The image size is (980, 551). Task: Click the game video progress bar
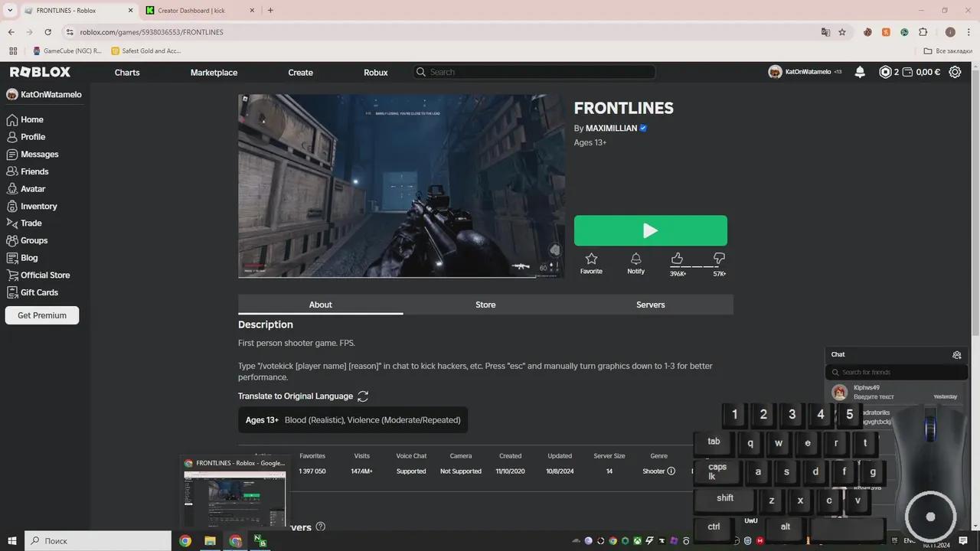401,276
